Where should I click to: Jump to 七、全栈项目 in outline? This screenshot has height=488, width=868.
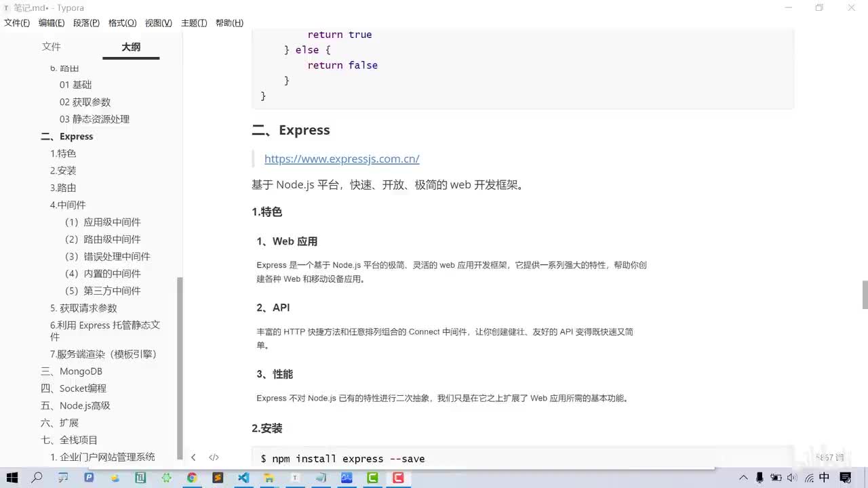pos(69,440)
